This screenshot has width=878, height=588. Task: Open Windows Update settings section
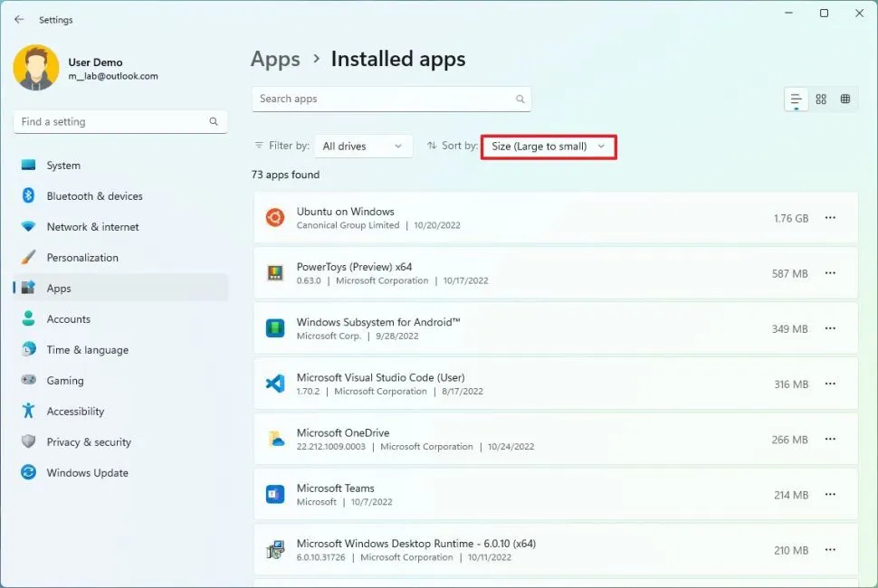87,473
